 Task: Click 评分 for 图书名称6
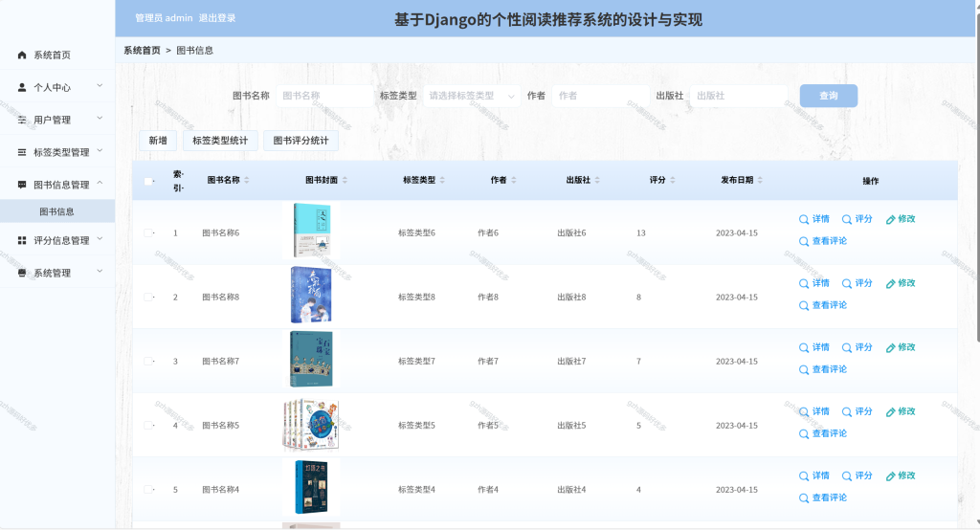pos(857,219)
